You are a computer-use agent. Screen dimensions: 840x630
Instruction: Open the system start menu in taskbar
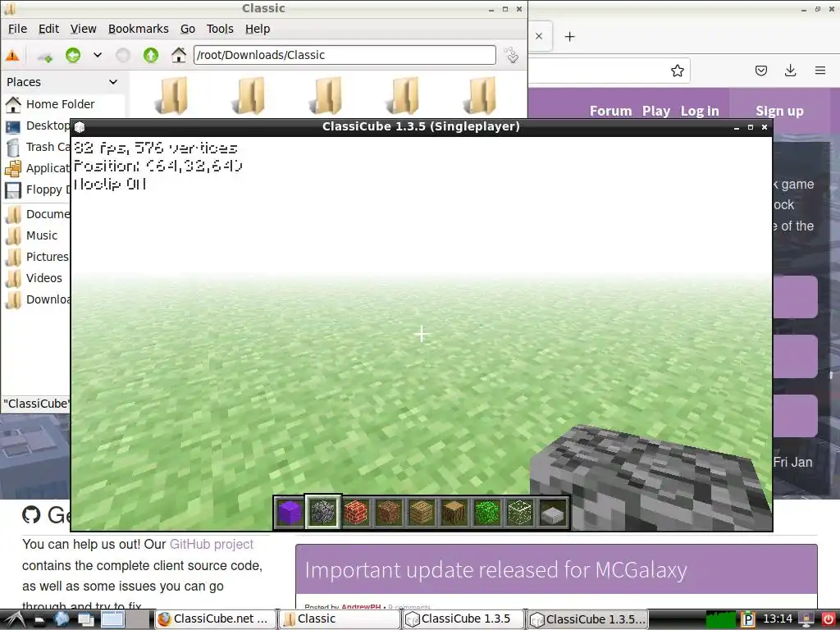click(13, 619)
